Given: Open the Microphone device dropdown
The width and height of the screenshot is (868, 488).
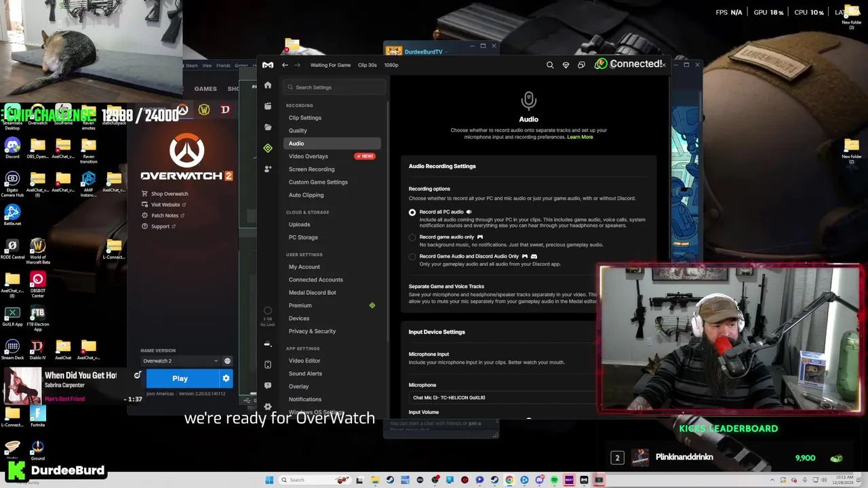Looking at the screenshot, I should click(x=503, y=398).
